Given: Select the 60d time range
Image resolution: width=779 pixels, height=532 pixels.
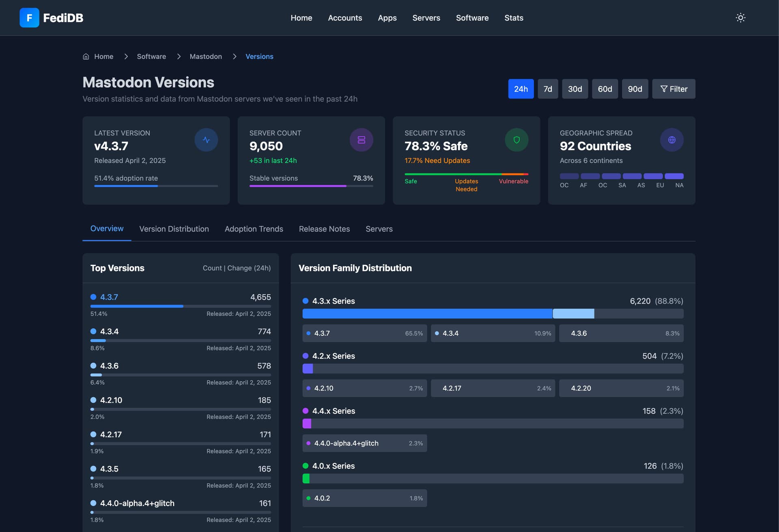Looking at the screenshot, I should tap(605, 89).
